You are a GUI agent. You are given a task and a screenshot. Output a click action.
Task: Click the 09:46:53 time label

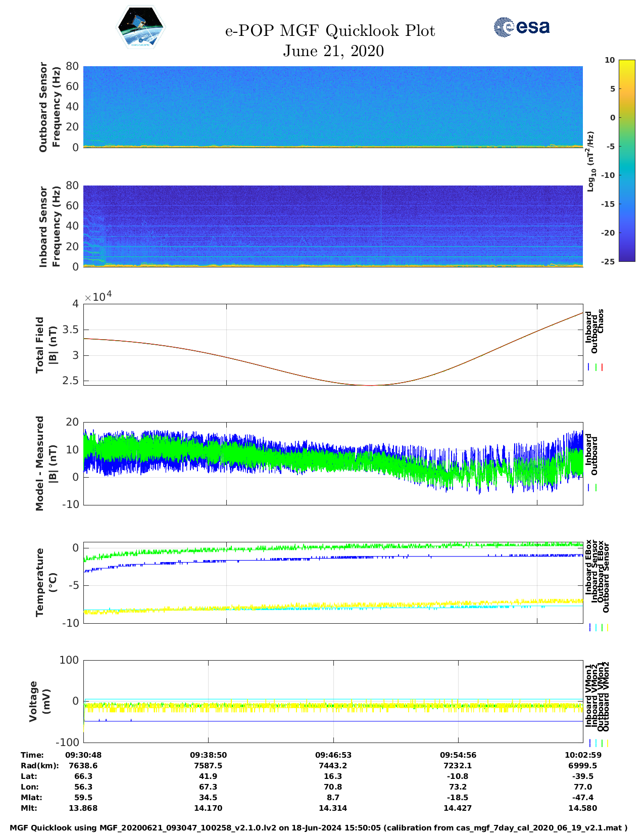click(x=333, y=755)
